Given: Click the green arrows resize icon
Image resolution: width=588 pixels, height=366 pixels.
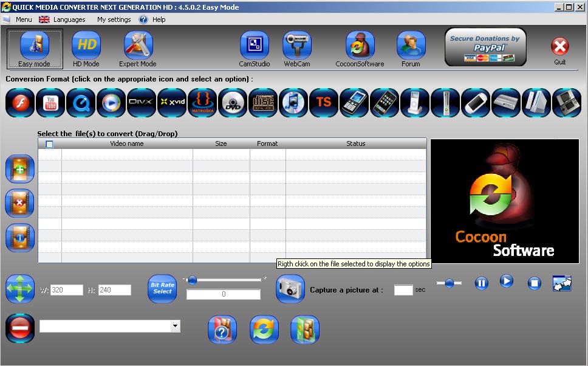Looking at the screenshot, I should coord(20,289).
